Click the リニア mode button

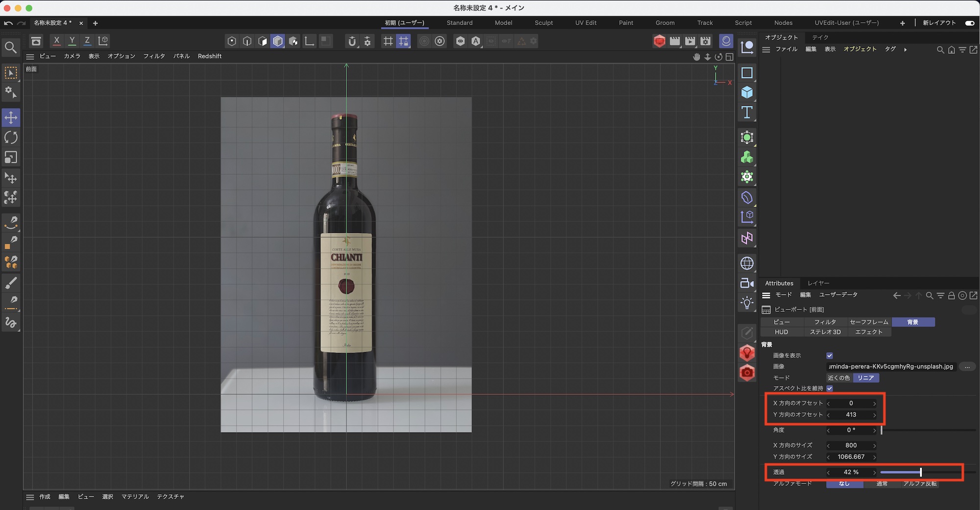tap(865, 378)
